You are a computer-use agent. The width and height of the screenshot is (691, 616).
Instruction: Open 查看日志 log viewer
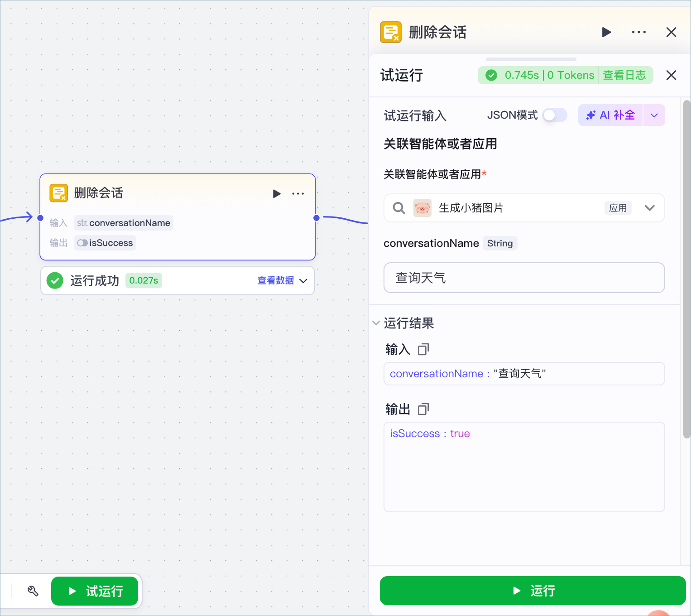coord(624,75)
